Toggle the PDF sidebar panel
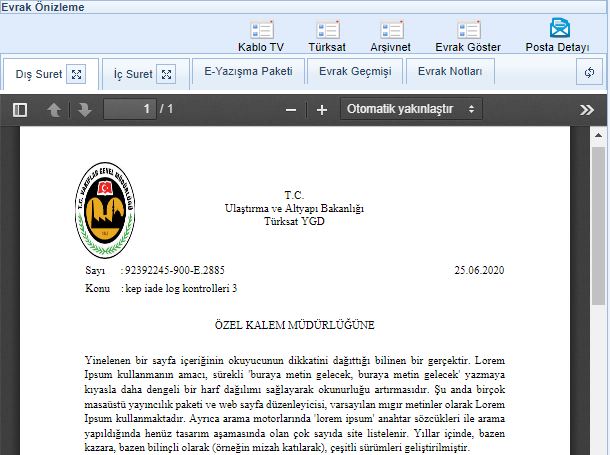The width and height of the screenshot is (610, 455). click(x=20, y=109)
